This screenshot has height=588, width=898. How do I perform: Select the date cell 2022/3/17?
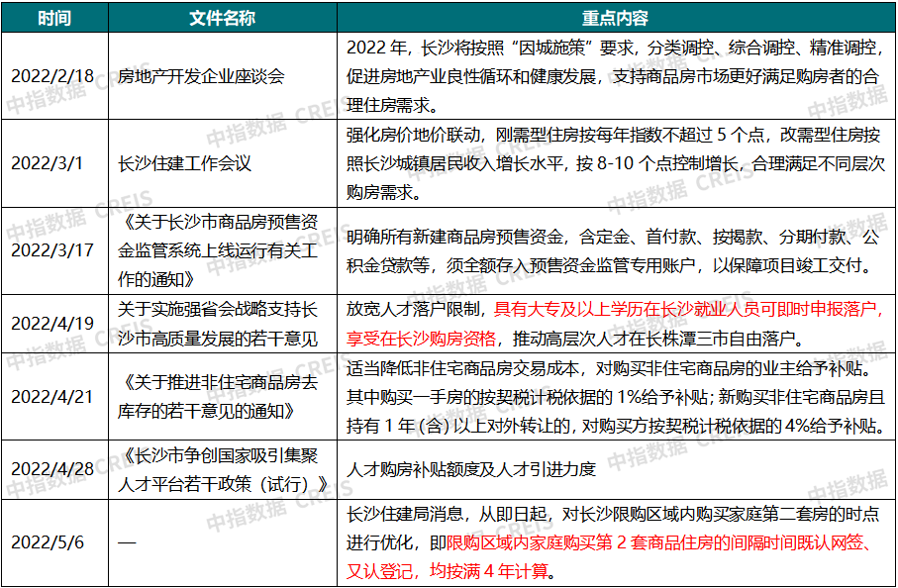tap(52, 250)
